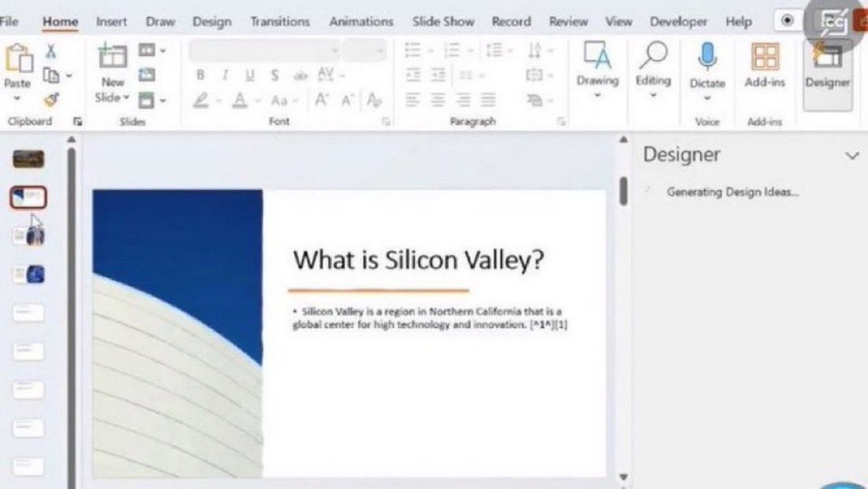Open Align Text options
Image resolution: width=868 pixels, height=489 pixels.
click(535, 75)
